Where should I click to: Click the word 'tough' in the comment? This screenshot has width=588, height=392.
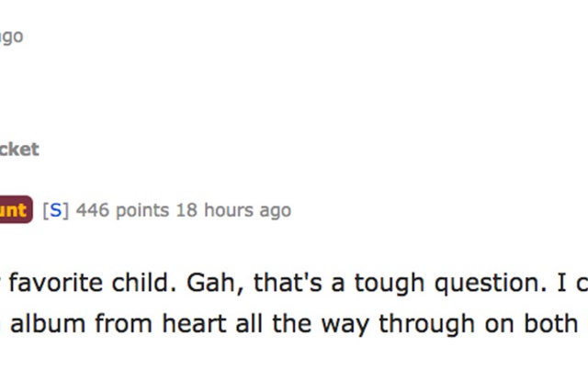pyautogui.click(x=390, y=284)
